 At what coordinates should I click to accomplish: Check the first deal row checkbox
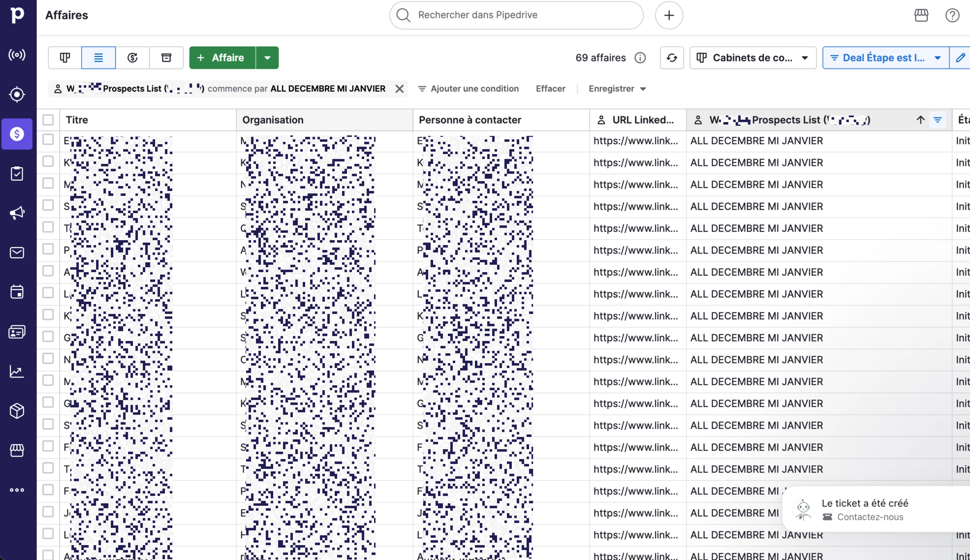pyautogui.click(x=48, y=140)
